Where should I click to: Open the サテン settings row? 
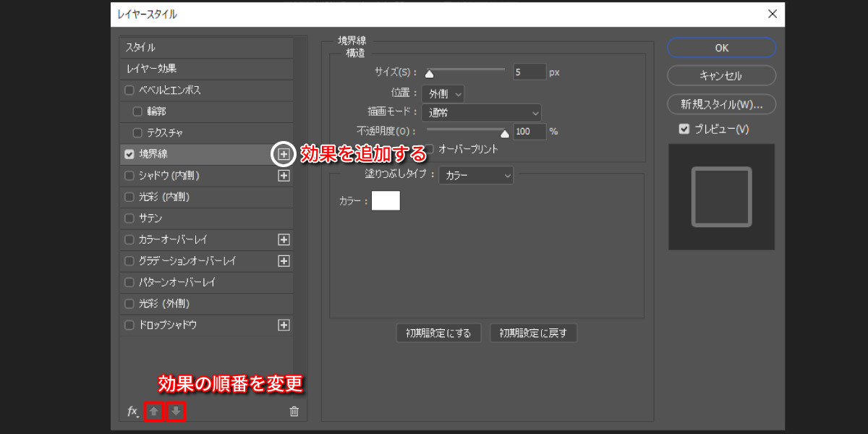point(206,218)
